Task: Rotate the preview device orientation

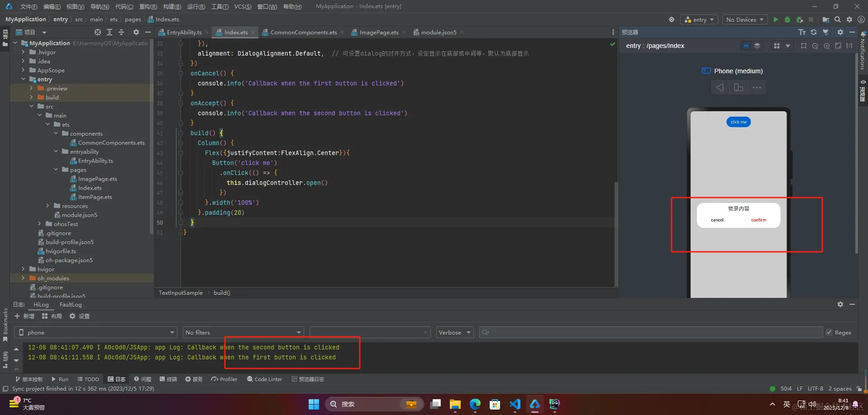Action: tap(738, 87)
